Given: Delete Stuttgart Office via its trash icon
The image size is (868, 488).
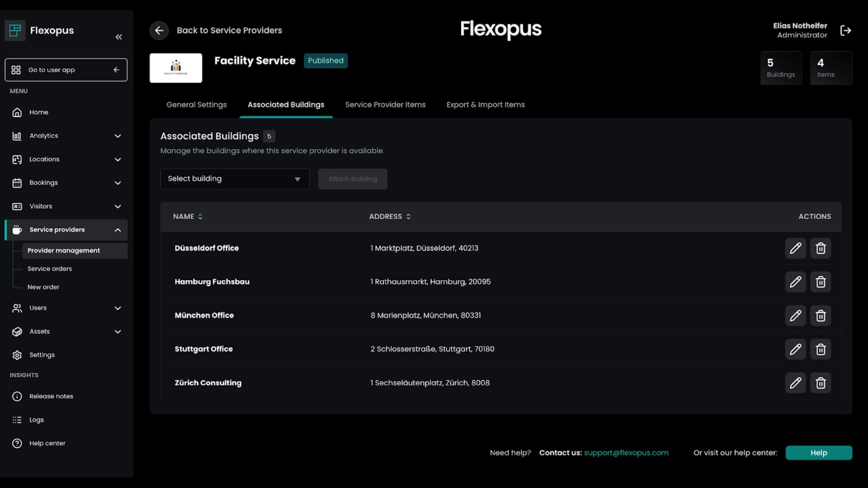Looking at the screenshot, I should pos(821,349).
